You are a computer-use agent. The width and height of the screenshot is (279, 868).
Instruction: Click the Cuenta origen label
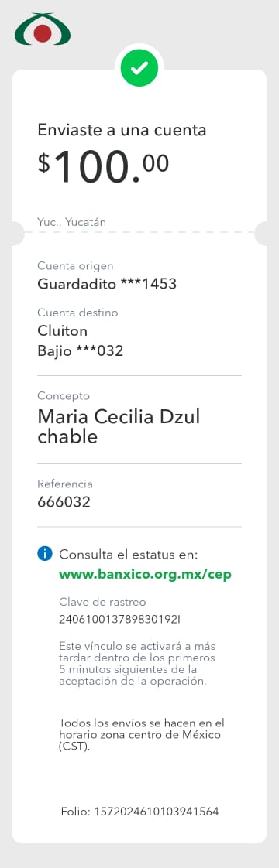(x=75, y=266)
